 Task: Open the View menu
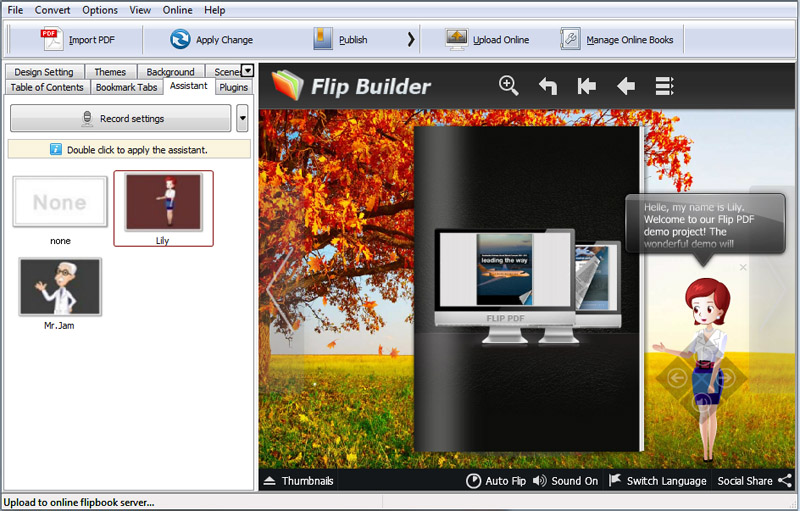pos(140,10)
